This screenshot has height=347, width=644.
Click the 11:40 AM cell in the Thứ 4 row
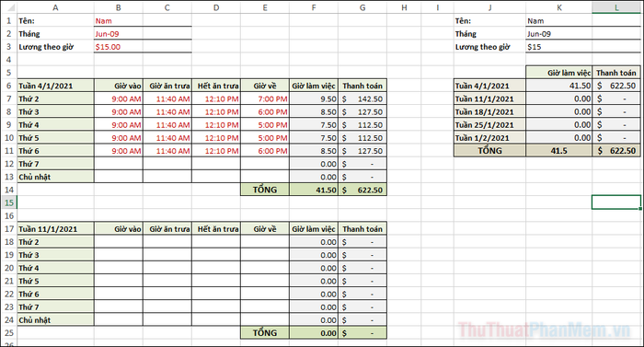click(x=167, y=124)
